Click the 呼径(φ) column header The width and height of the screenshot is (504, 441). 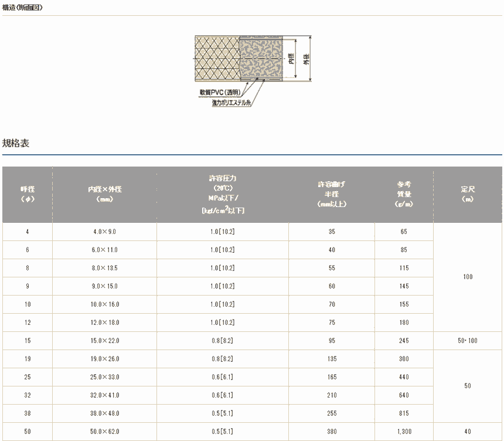tap(28, 195)
